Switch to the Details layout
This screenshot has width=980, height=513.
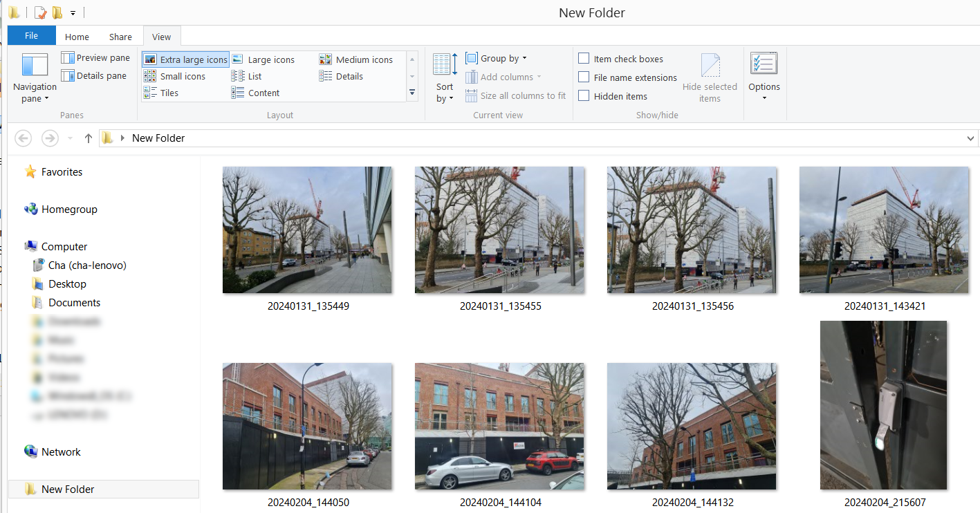341,76
